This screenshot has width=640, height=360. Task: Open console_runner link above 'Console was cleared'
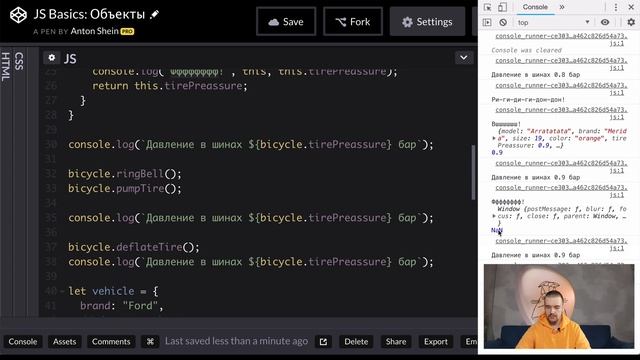(561, 40)
